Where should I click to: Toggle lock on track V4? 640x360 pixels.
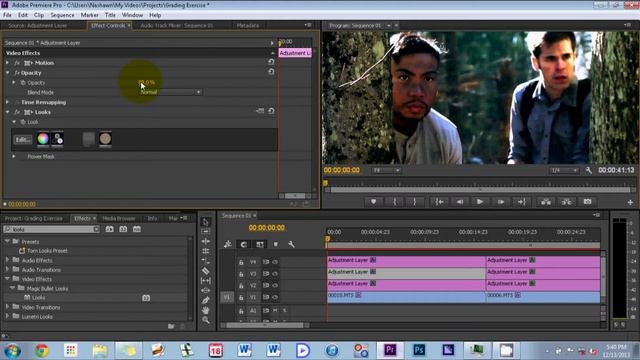[241, 262]
